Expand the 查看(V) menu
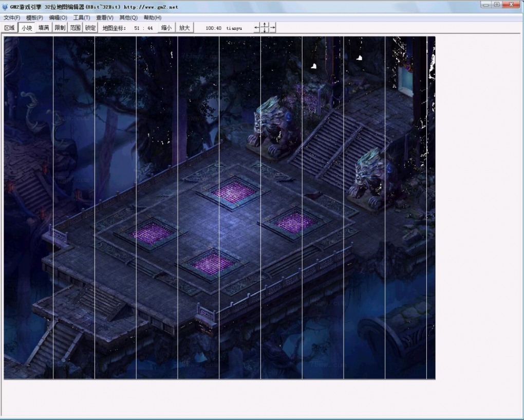Screen dimensions: 524x420 click(105, 17)
